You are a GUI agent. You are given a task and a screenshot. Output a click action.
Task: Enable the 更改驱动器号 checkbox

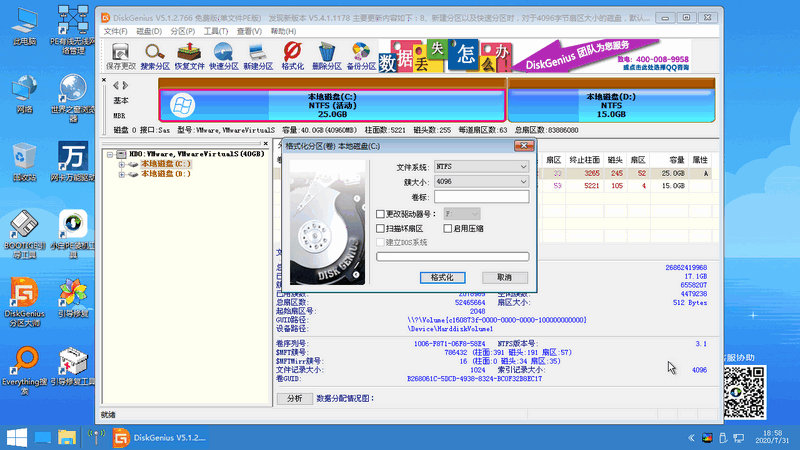(x=380, y=214)
